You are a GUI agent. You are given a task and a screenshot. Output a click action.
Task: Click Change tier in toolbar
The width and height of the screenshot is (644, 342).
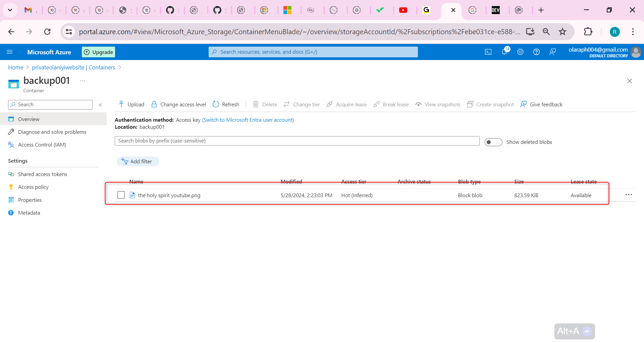pyautogui.click(x=302, y=104)
